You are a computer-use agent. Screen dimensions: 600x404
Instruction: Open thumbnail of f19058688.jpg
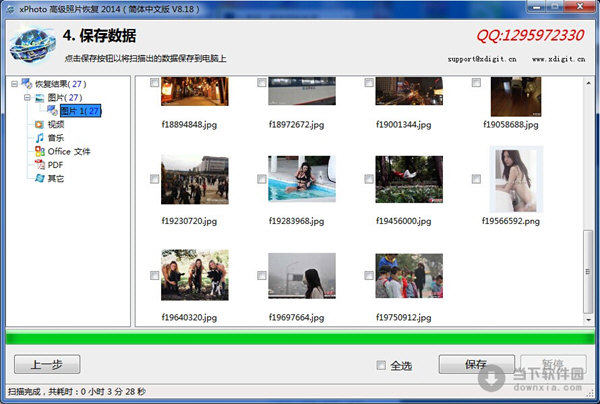pyautogui.click(x=516, y=96)
